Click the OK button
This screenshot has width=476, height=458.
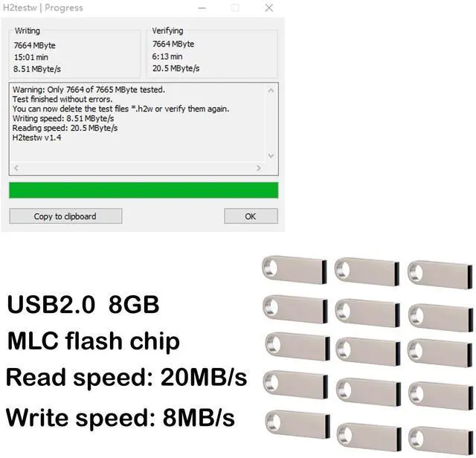point(251,216)
